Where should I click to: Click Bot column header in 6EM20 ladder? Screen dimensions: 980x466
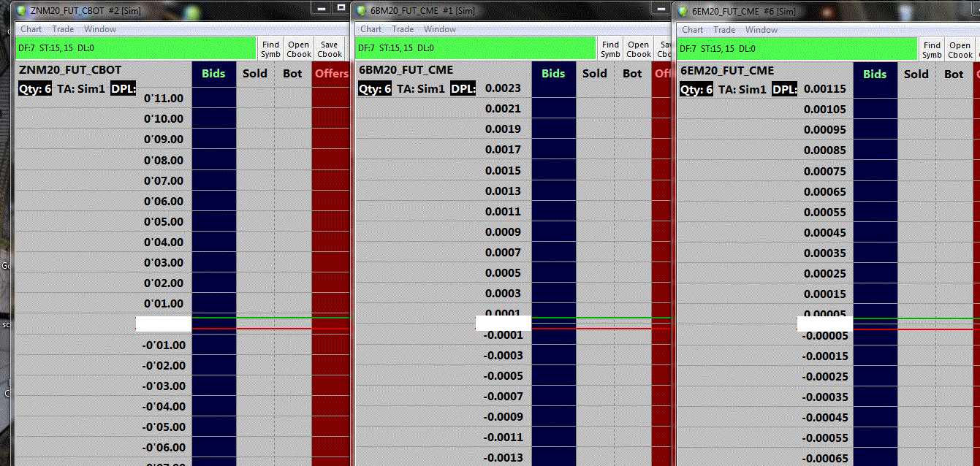(x=954, y=75)
